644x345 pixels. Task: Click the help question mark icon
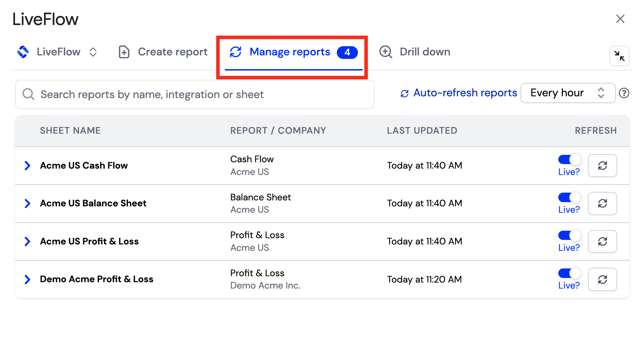624,93
